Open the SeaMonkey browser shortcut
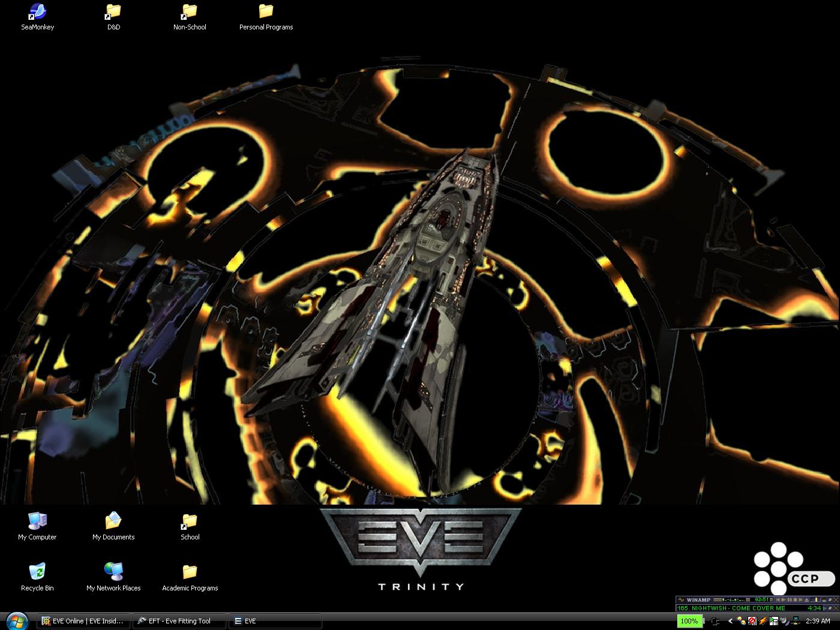 coord(37,17)
